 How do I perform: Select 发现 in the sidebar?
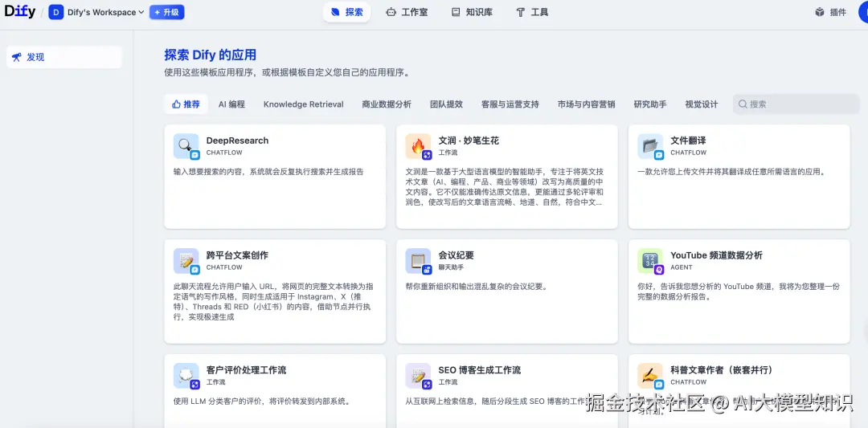point(64,57)
